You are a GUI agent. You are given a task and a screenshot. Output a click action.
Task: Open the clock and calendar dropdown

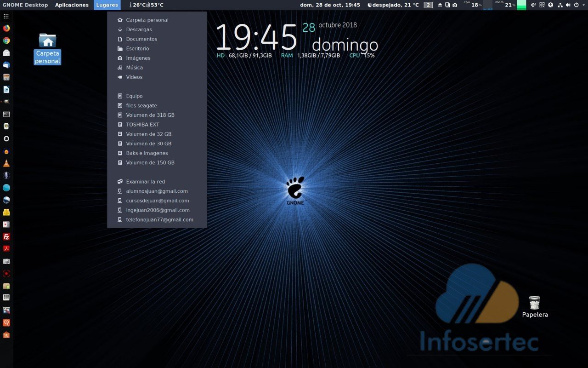tap(330, 5)
